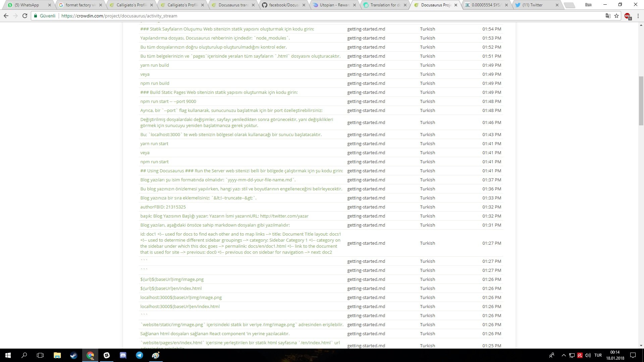Switch to the Translation for docs tab
The height and width of the screenshot is (362, 644).
385,5
